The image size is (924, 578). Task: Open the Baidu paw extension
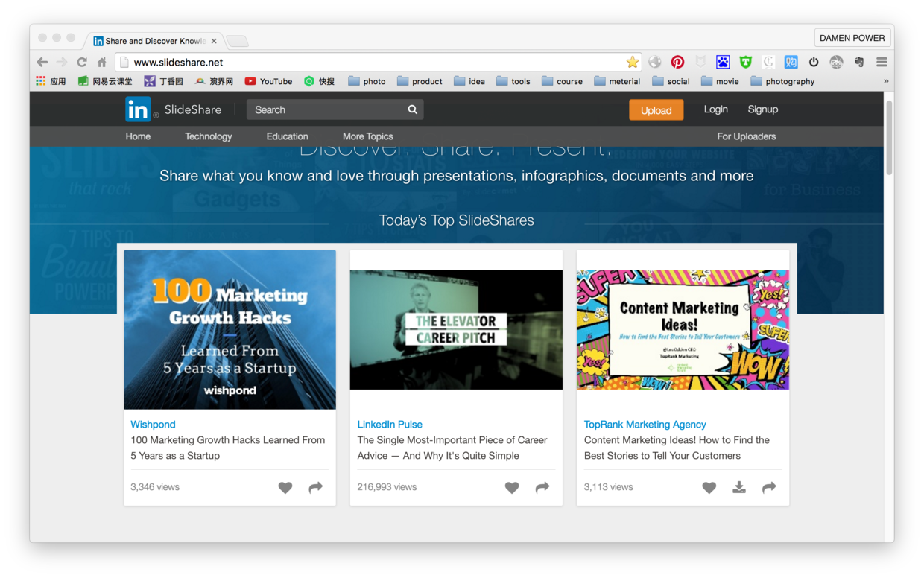(723, 62)
